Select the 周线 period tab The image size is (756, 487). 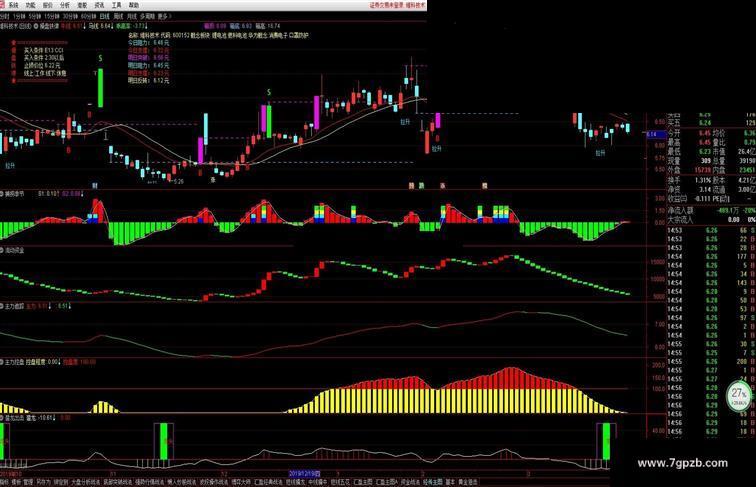[118, 16]
